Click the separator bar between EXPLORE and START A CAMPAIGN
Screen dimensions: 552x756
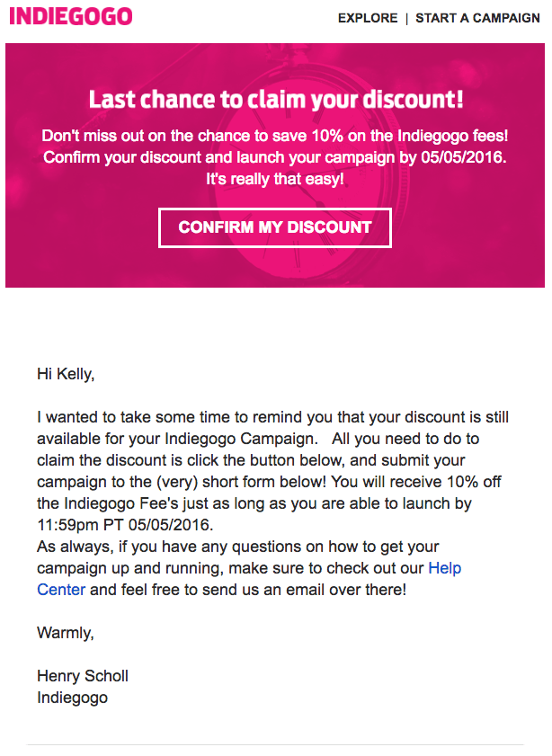407,18
